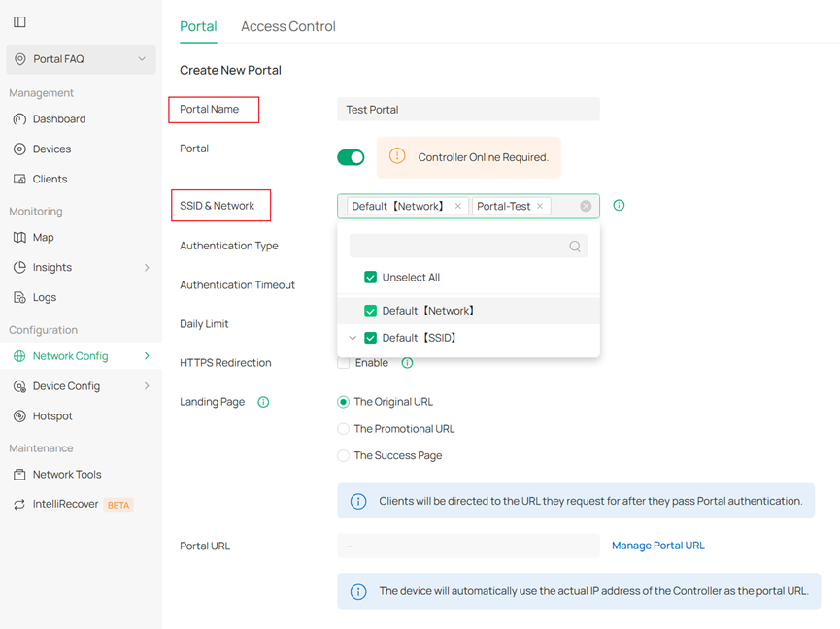This screenshot has height=629, width=840.
Task: Open Hotspot configuration
Action: coord(52,416)
